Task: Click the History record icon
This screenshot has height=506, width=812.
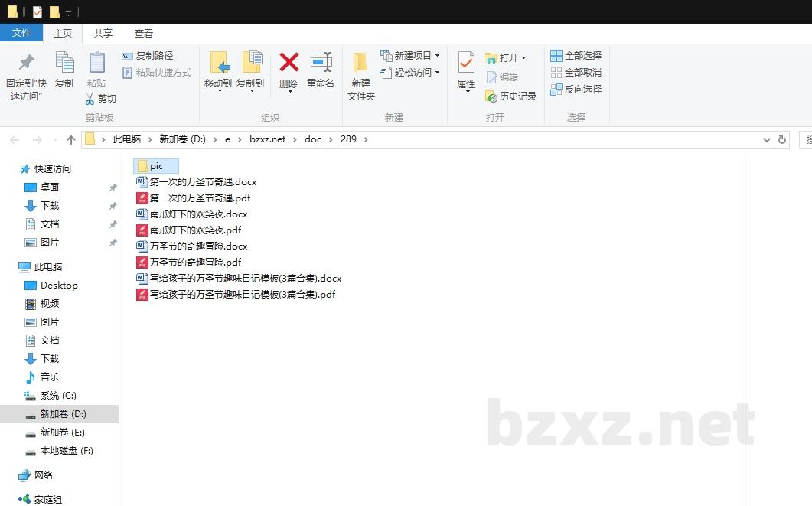Action: 491,96
